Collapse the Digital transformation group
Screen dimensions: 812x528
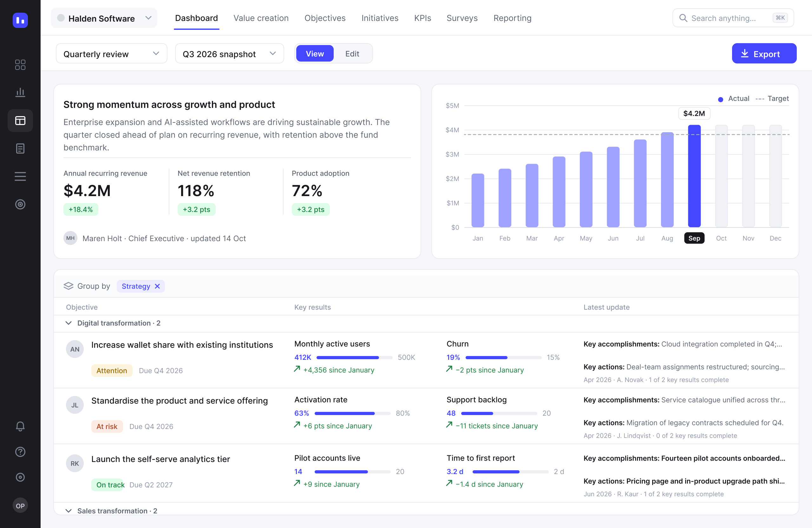[x=69, y=323]
